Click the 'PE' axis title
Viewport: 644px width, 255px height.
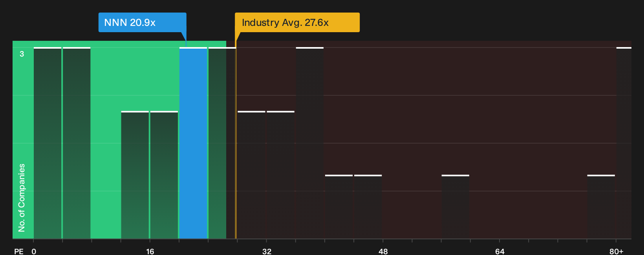coord(18,251)
